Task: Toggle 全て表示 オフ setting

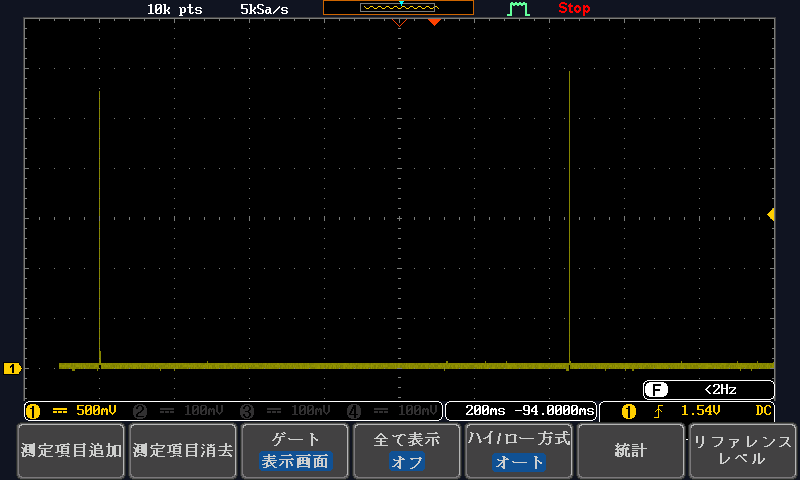Action: click(x=407, y=451)
